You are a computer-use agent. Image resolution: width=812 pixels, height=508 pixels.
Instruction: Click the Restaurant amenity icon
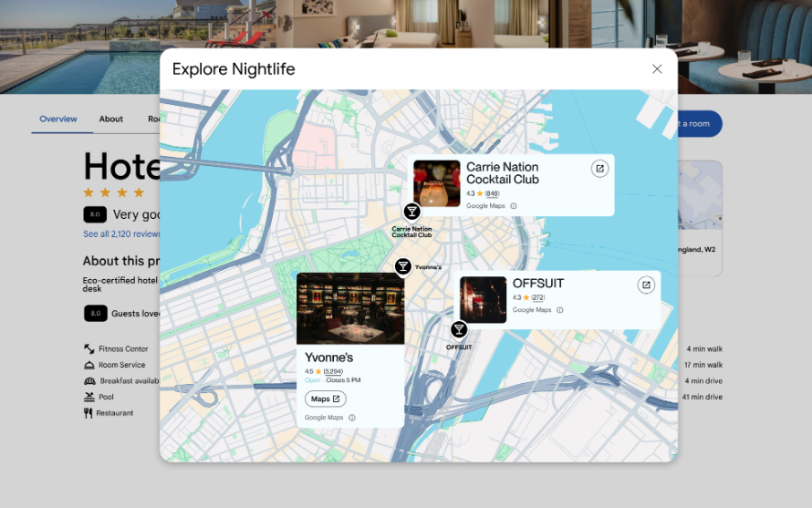(x=88, y=413)
